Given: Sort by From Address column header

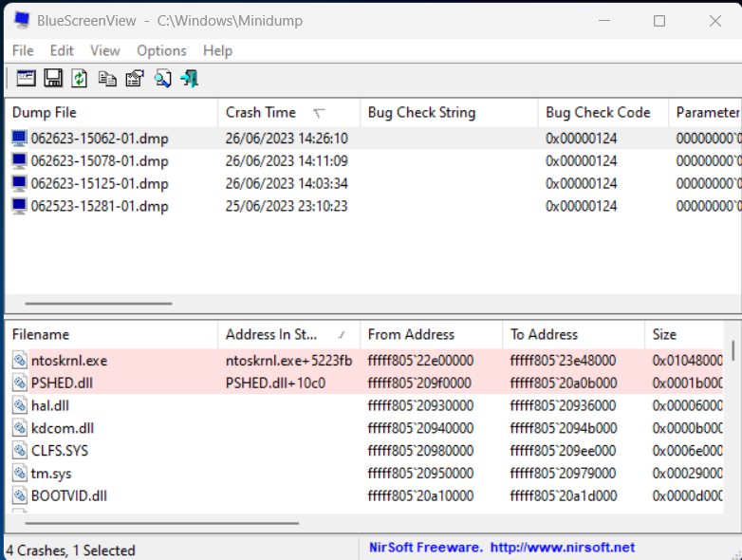Looking at the screenshot, I should (x=431, y=335).
